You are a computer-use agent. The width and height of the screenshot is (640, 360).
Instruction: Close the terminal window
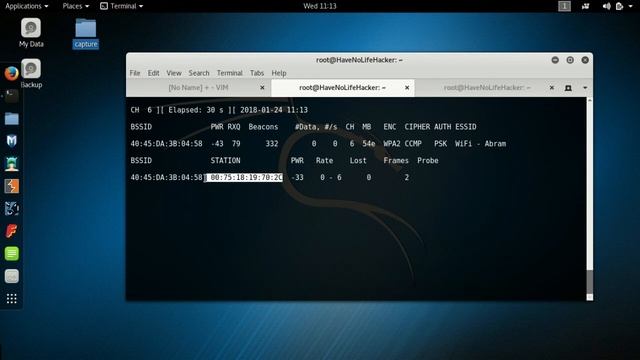(585, 60)
